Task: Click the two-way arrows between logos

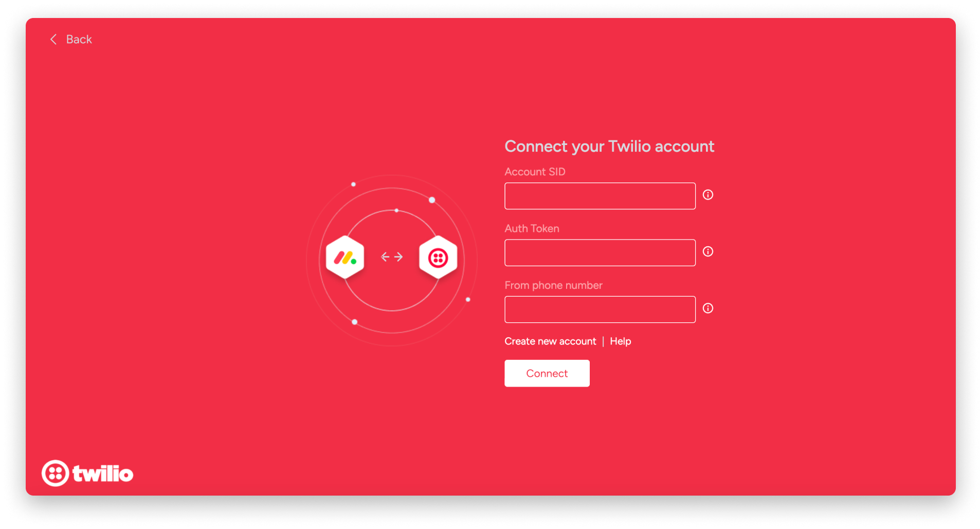Action: 392,257
